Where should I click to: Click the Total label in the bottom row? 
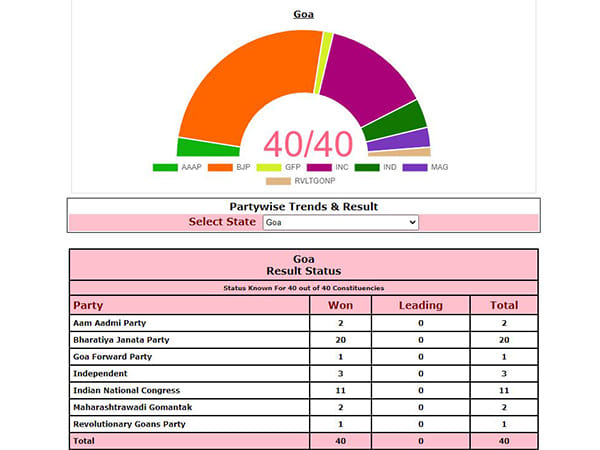[x=84, y=441]
